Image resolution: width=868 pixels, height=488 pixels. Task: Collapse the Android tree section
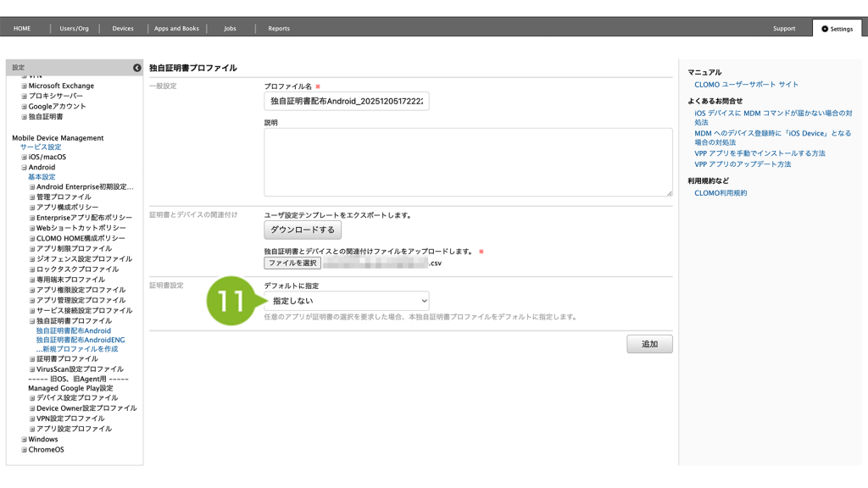pos(25,168)
